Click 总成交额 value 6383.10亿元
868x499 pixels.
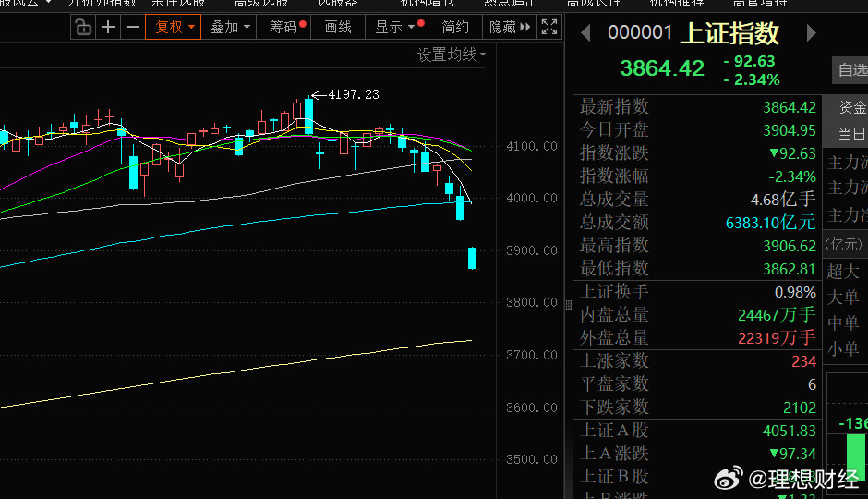pos(770,223)
